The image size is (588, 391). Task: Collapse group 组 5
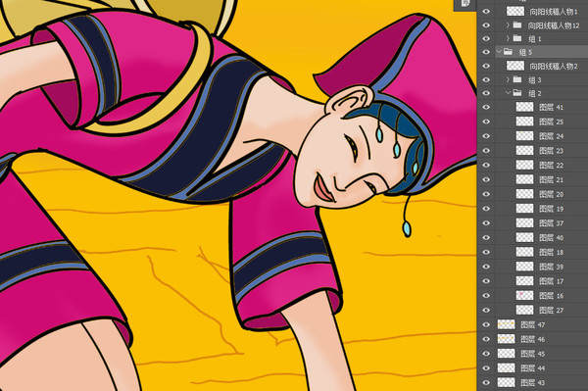(499, 51)
